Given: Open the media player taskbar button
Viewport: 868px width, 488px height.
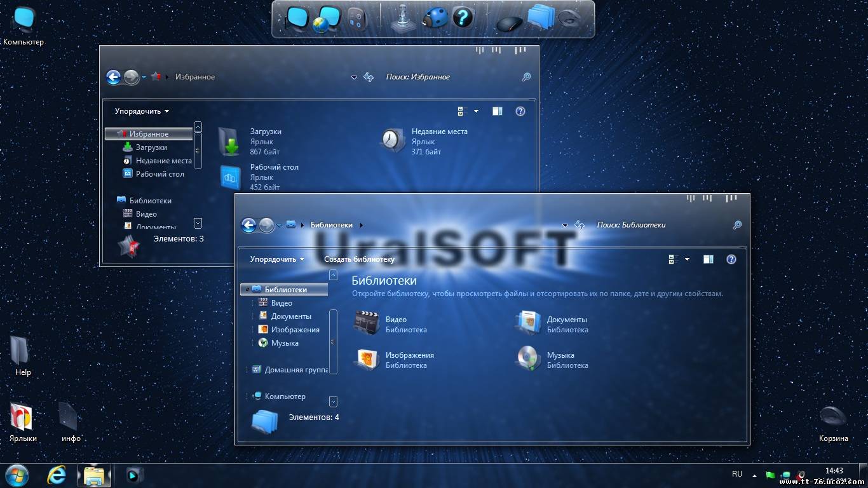Looking at the screenshot, I should [x=134, y=475].
